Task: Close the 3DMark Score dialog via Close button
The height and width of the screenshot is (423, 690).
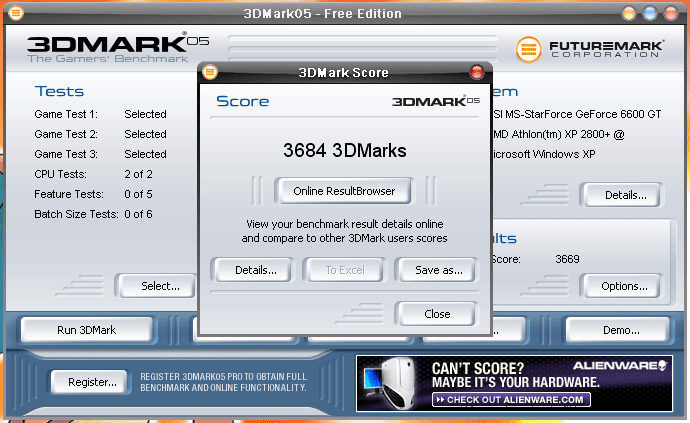Action: coord(436,314)
